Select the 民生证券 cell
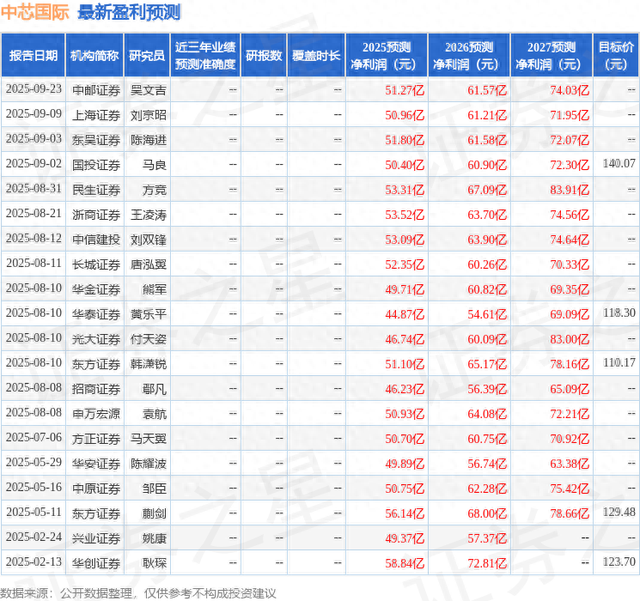The image size is (640, 601). click(x=96, y=190)
